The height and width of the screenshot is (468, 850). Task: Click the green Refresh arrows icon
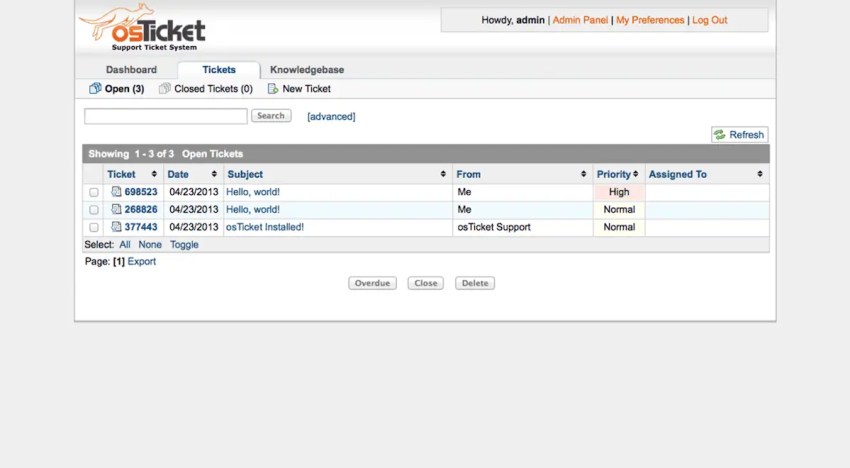pos(719,134)
